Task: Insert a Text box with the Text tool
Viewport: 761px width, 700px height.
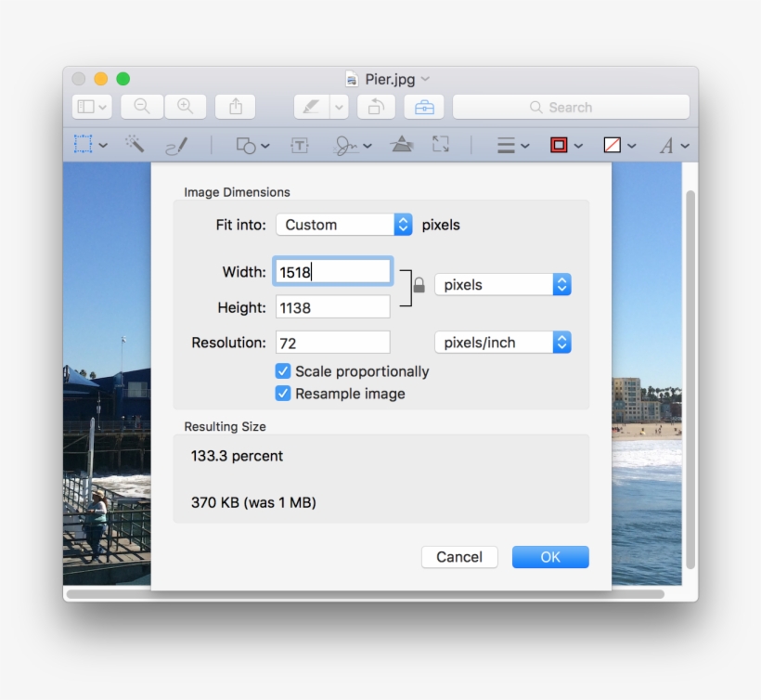Action: point(300,145)
